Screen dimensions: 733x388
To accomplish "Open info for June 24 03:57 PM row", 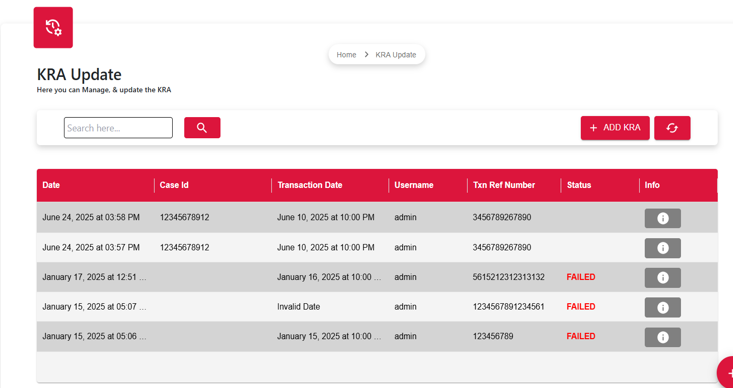I will [662, 248].
